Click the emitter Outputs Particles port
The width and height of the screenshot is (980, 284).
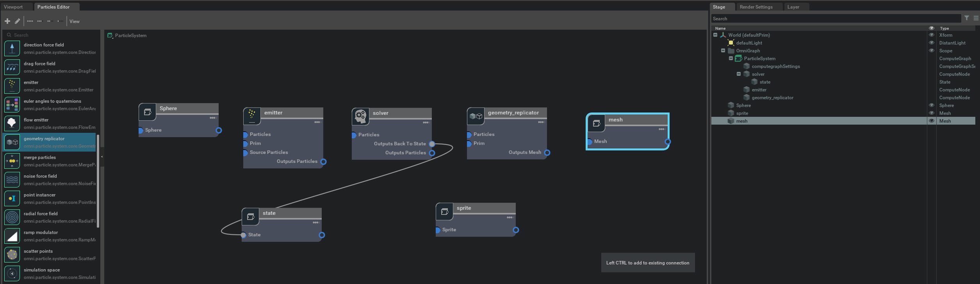(323, 161)
